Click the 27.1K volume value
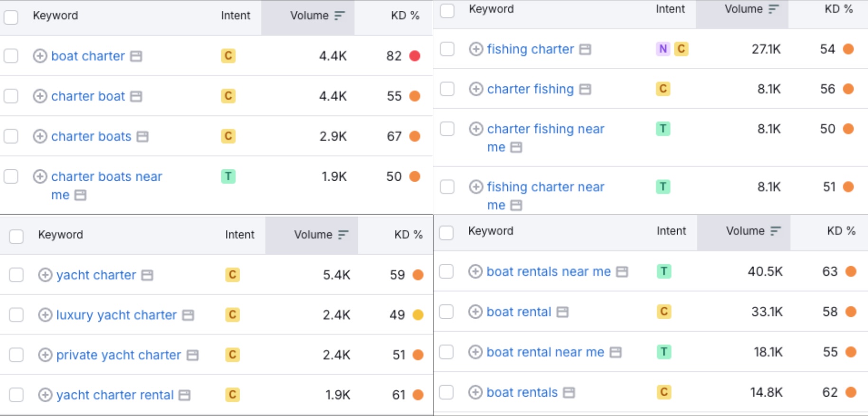The image size is (868, 416). click(766, 49)
